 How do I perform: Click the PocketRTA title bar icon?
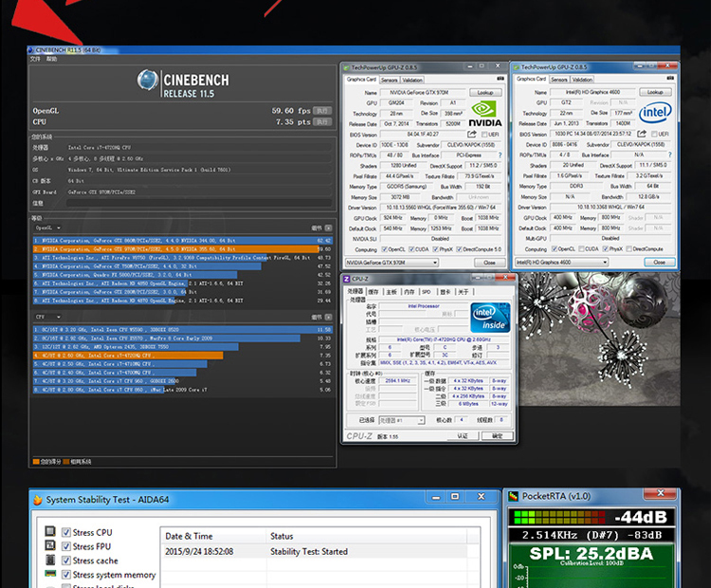point(513,496)
